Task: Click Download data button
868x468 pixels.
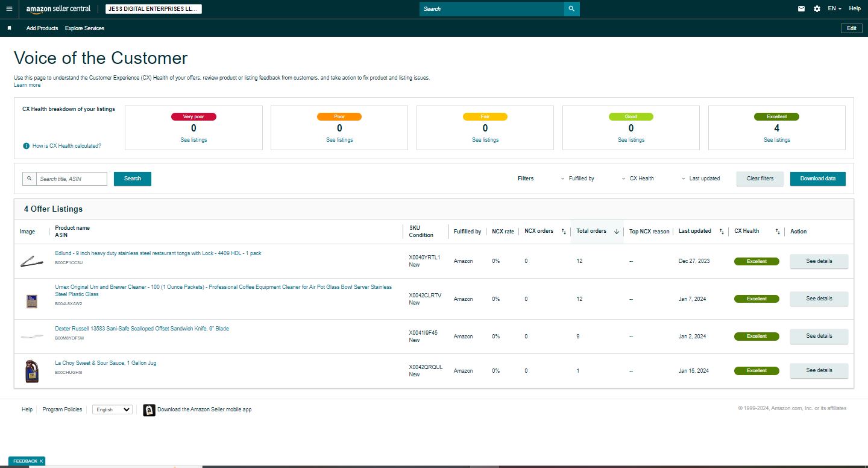Action: tap(818, 179)
